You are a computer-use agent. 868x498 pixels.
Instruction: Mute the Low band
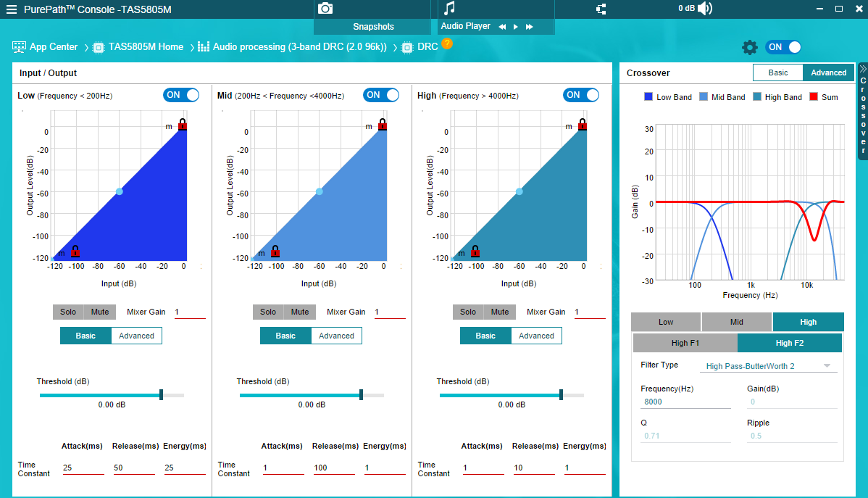click(x=100, y=312)
